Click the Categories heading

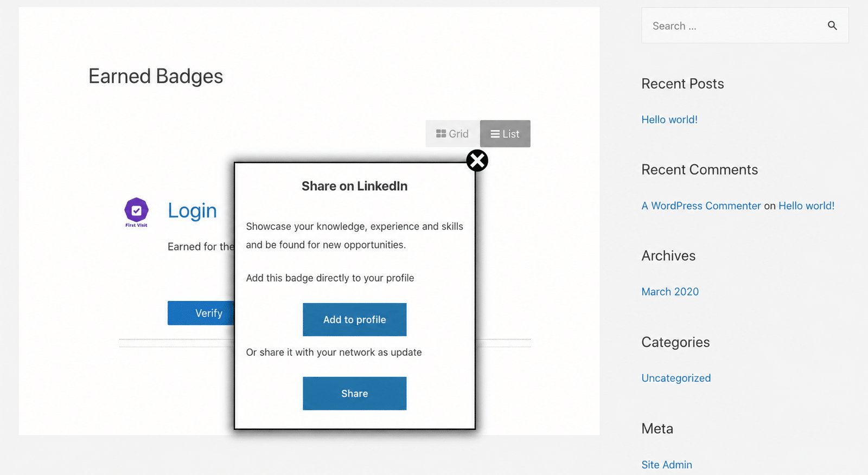click(x=675, y=342)
